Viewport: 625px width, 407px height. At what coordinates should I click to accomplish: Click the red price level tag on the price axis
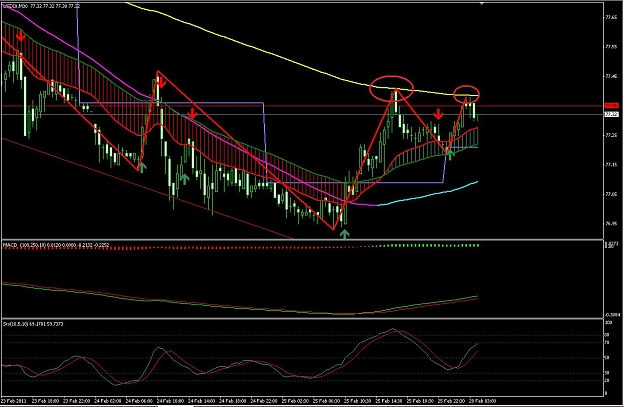coord(611,106)
